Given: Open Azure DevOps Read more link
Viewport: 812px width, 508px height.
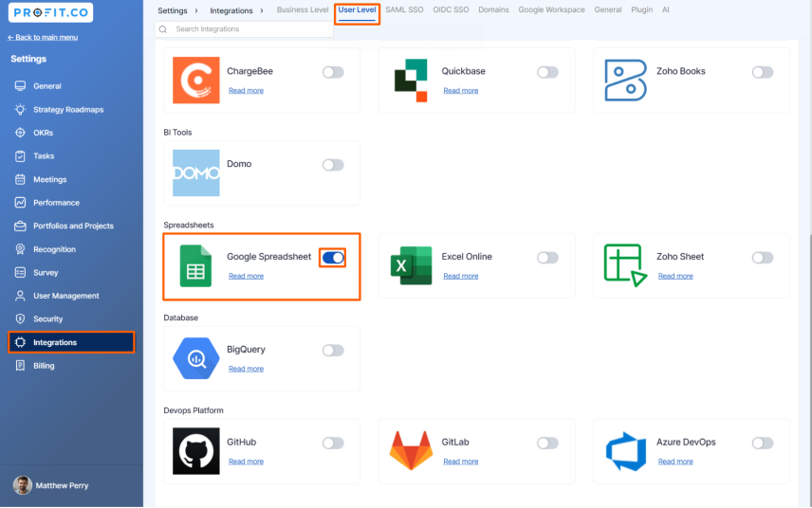Looking at the screenshot, I should 675,462.
